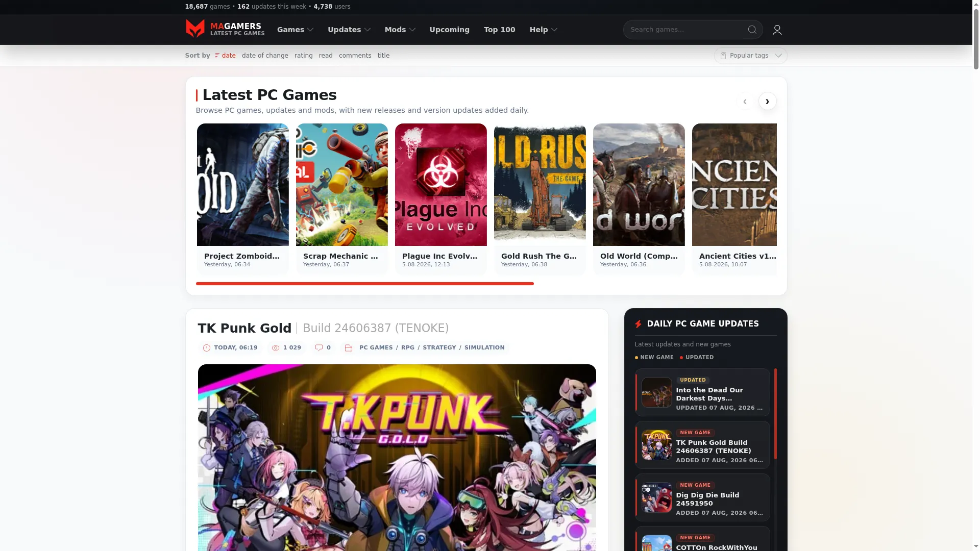
Task: Expand the Updates menu dropdown
Action: tap(349, 30)
